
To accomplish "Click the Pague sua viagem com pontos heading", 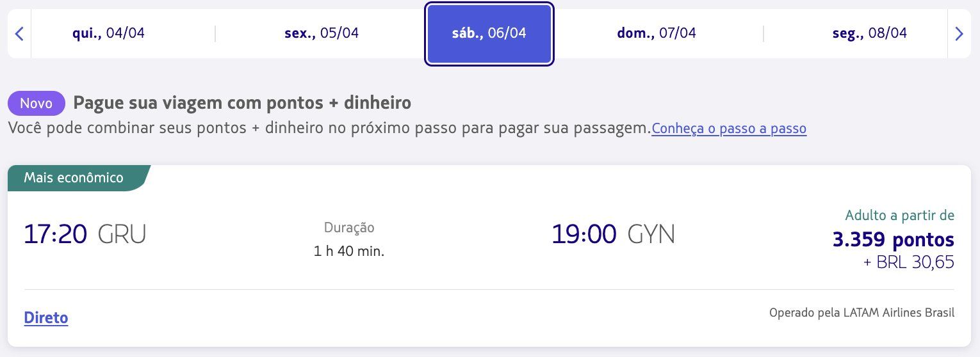I will tap(242, 102).
